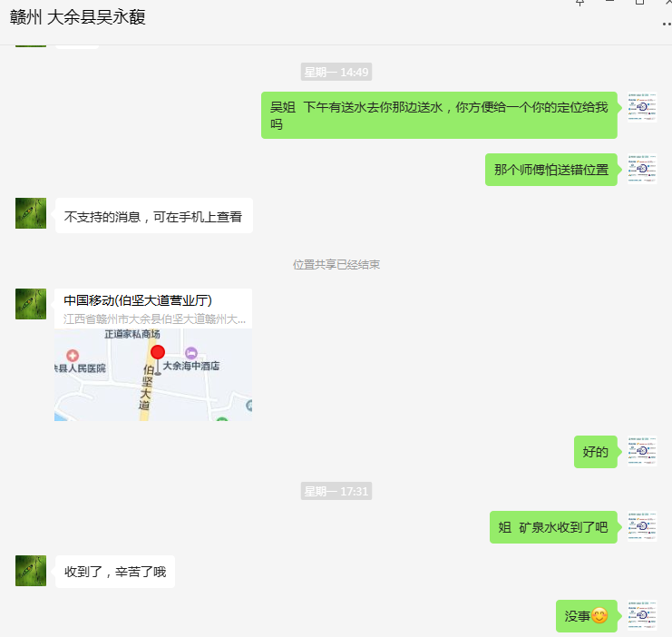Click the hospital marker on map
This screenshot has height=637, width=672.
click(x=73, y=355)
